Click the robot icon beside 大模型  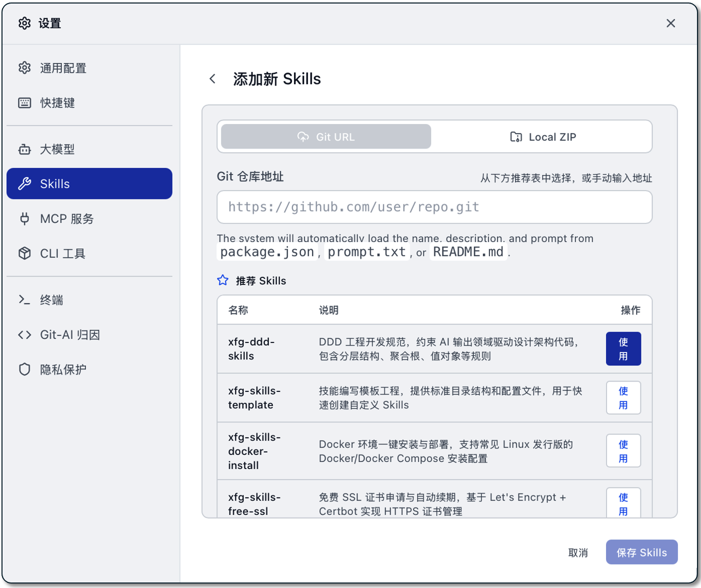point(24,149)
